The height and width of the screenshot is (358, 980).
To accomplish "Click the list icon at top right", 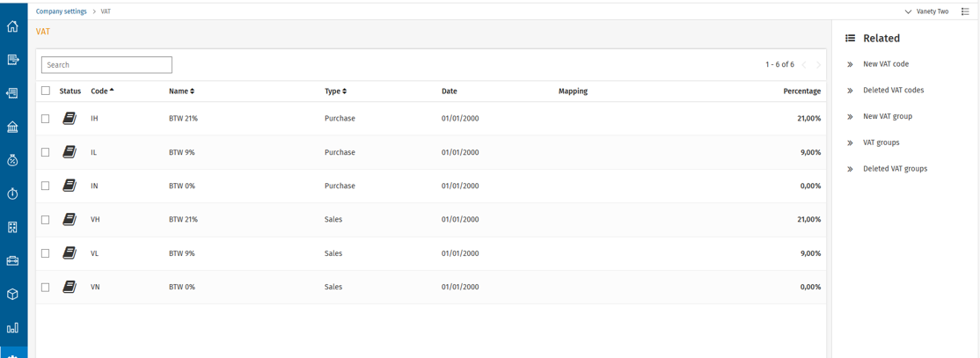I will 965,11.
